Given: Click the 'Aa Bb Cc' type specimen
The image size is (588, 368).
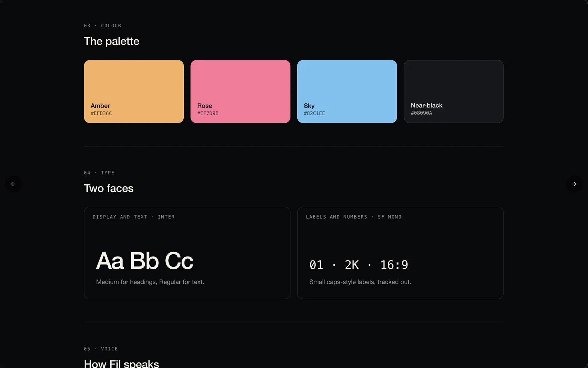Looking at the screenshot, I should pos(144,261).
